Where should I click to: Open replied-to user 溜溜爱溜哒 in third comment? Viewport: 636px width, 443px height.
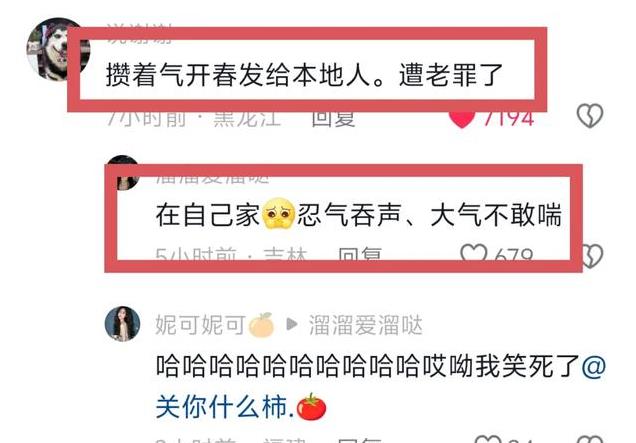click(366, 325)
